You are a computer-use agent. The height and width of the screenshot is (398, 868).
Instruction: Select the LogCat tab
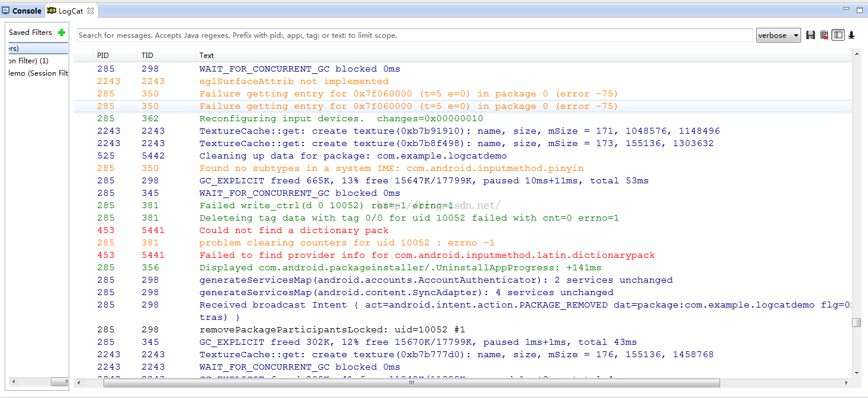70,11
